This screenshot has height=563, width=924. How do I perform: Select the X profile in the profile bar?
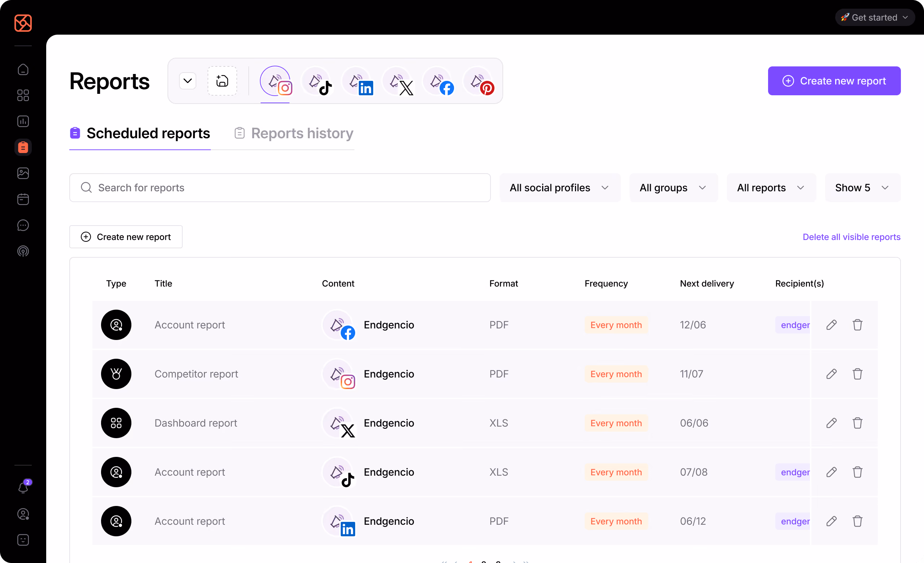[398, 81]
